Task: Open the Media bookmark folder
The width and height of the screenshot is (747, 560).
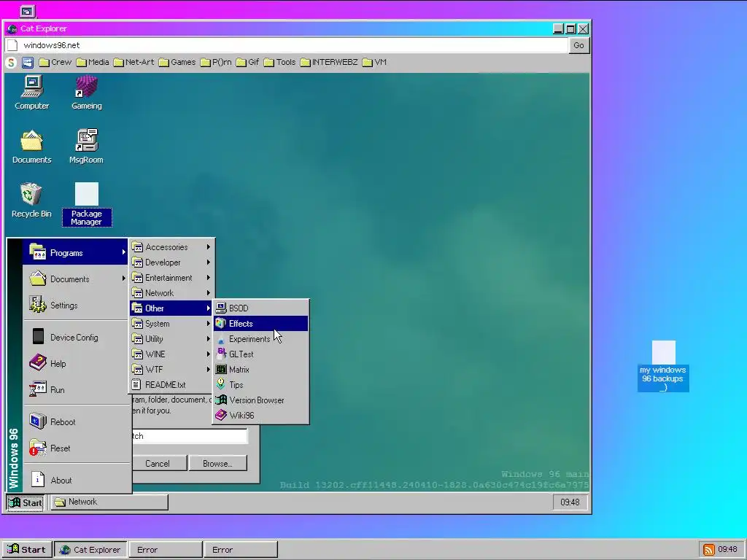Action: (x=93, y=63)
